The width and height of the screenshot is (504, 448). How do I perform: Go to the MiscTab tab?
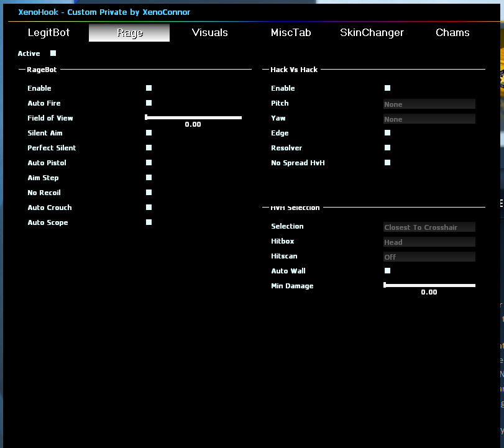tap(291, 32)
